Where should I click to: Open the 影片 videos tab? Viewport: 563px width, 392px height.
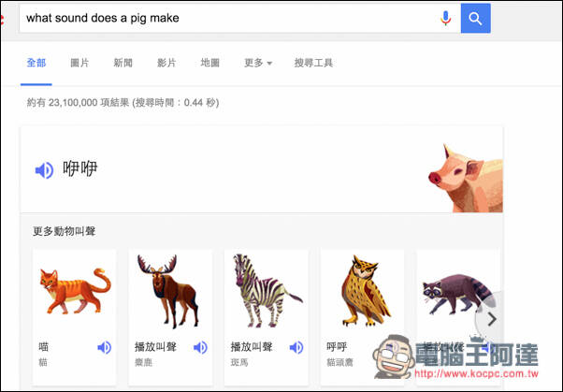[166, 64]
